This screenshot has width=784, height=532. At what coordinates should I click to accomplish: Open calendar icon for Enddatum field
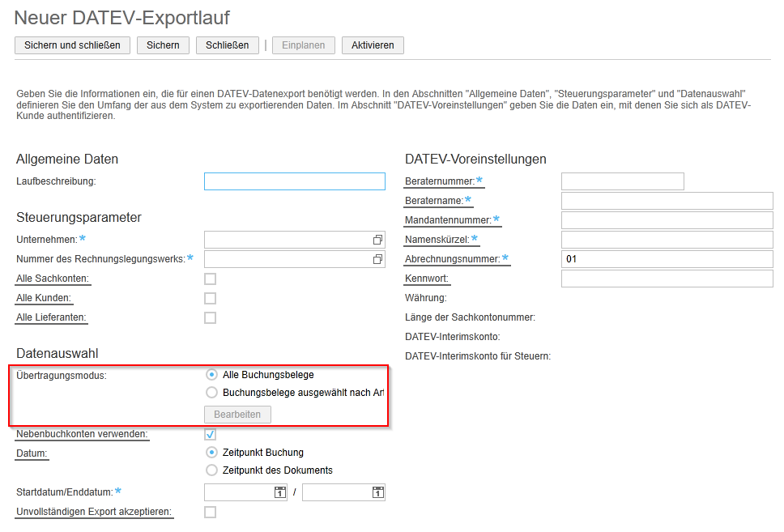[x=378, y=492]
